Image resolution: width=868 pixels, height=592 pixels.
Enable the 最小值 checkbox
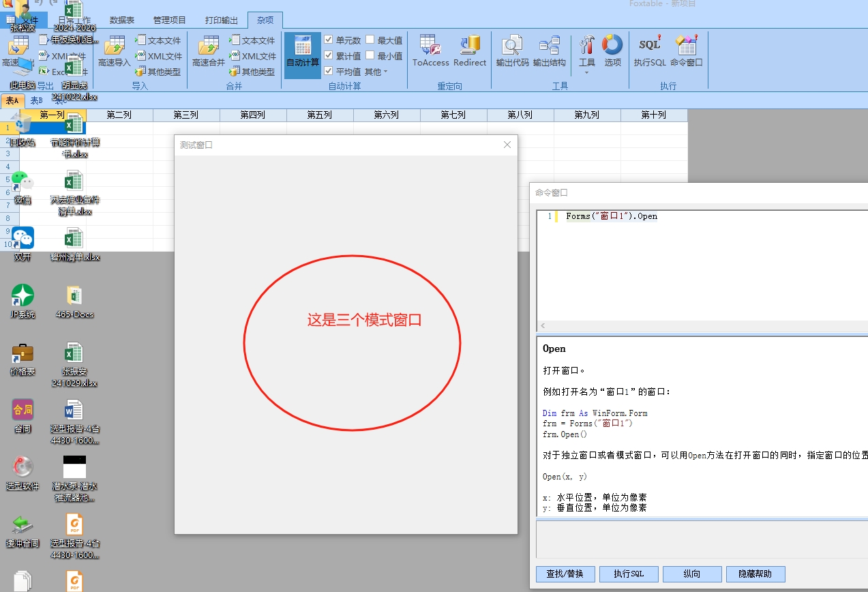370,56
